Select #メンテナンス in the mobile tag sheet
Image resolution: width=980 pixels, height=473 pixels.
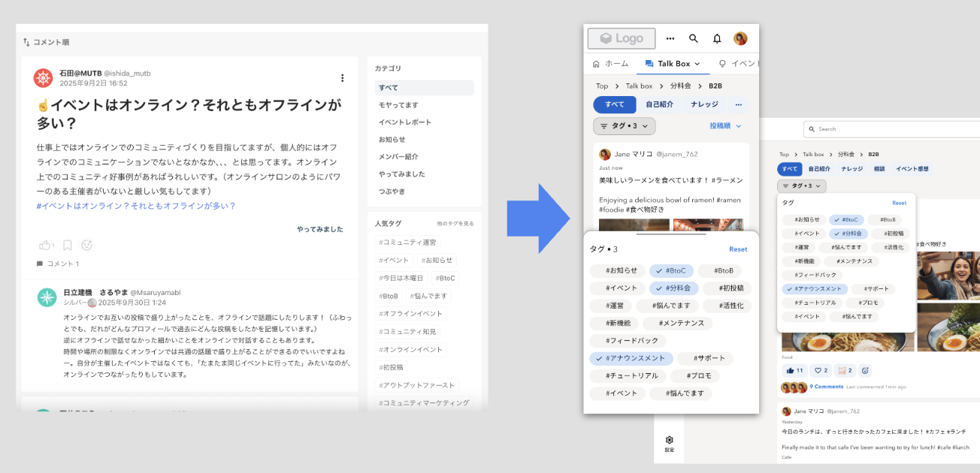[677, 323]
